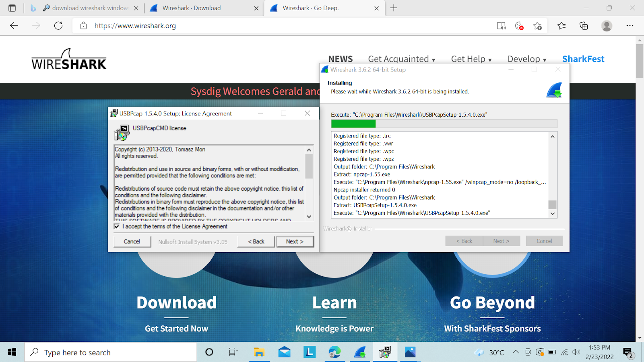This screenshot has width=644, height=362.
Task: Click Wireshark installer taskbar icon
Action: (360, 352)
